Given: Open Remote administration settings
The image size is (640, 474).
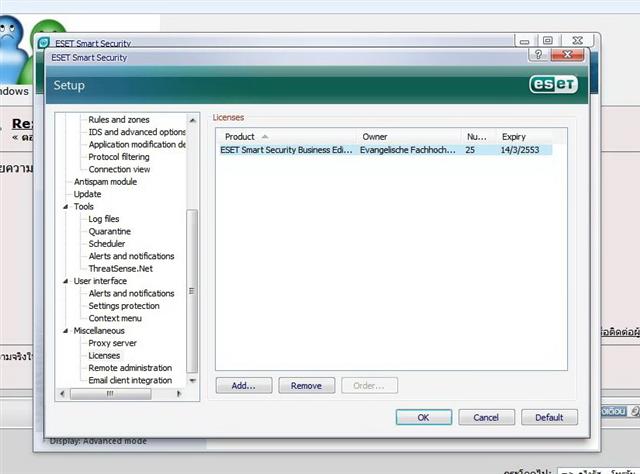Looking at the screenshot, I should pyautogui.click(x=130, y=368).
